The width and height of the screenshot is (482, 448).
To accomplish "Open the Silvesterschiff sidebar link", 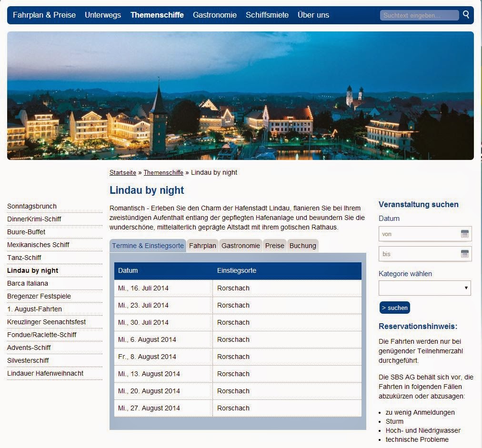I will (28, 360).
